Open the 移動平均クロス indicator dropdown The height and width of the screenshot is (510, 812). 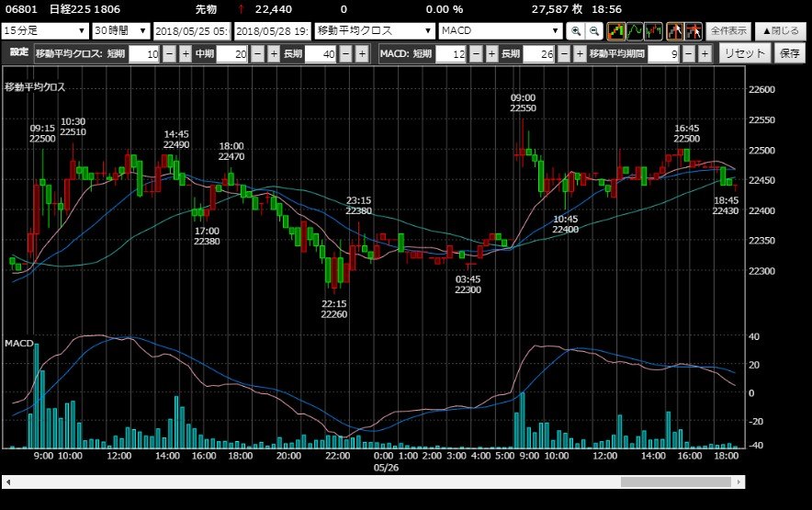coord(375,31)
